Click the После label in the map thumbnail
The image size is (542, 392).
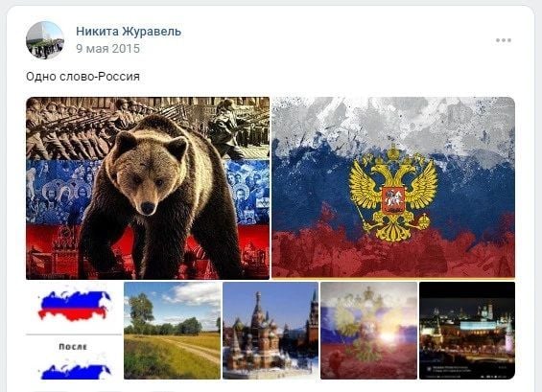click(73, 346)
